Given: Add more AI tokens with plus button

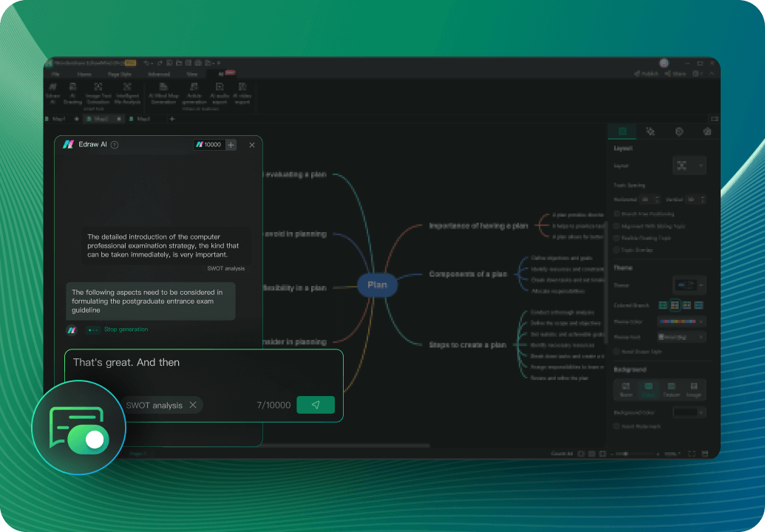Looking at the screenshot, I should coord(231,145).
